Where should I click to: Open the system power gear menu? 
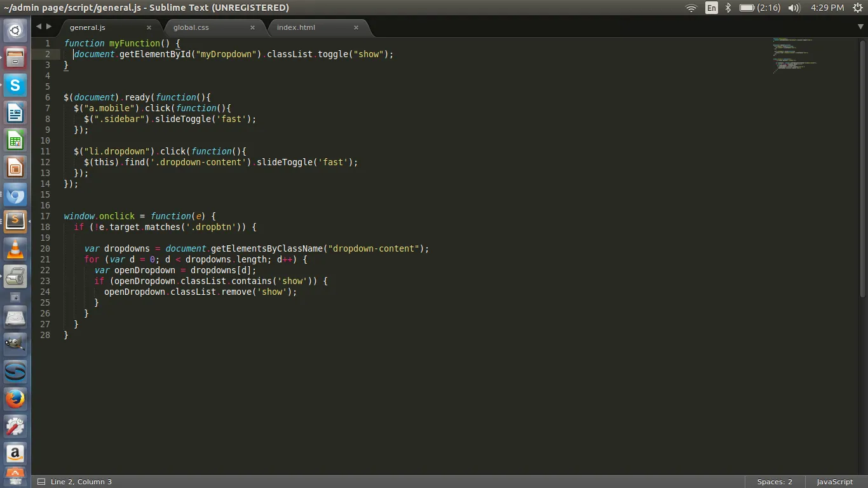tap(857, 8)
